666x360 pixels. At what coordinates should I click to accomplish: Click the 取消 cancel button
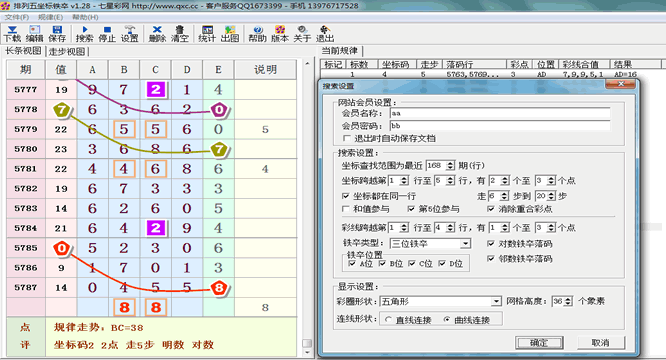601,343
